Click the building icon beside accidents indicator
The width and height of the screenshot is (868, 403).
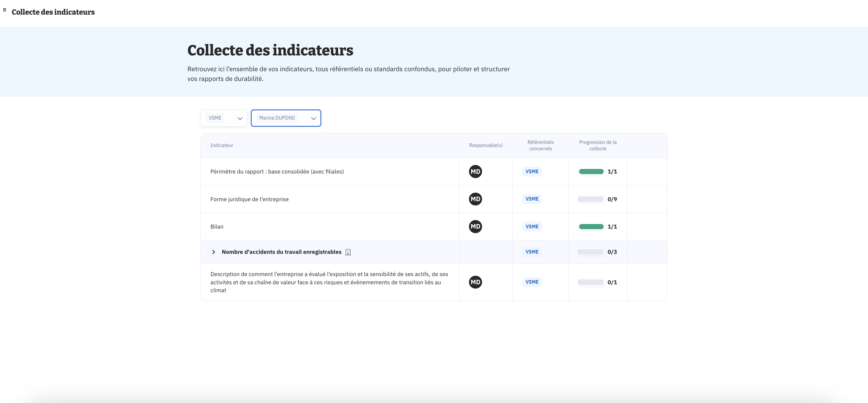click(348, 252)
